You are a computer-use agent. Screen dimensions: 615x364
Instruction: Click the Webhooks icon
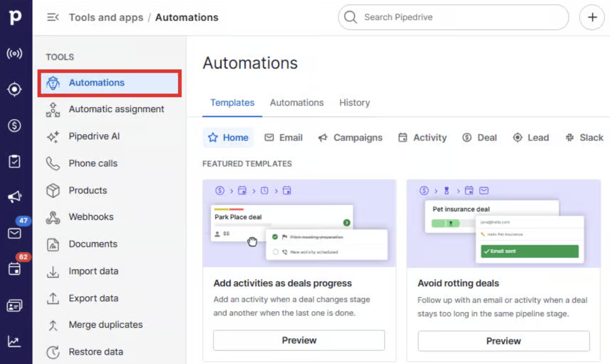coord(53,218)
